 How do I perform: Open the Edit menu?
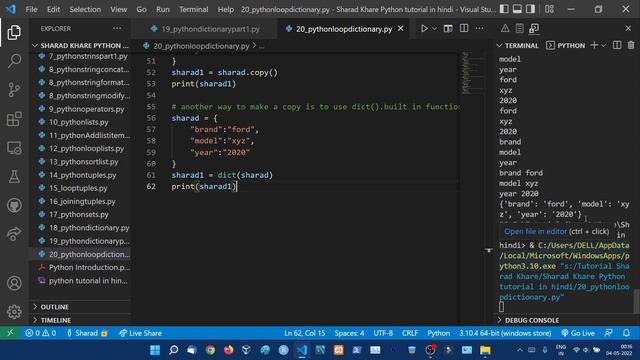pos(53,9)
